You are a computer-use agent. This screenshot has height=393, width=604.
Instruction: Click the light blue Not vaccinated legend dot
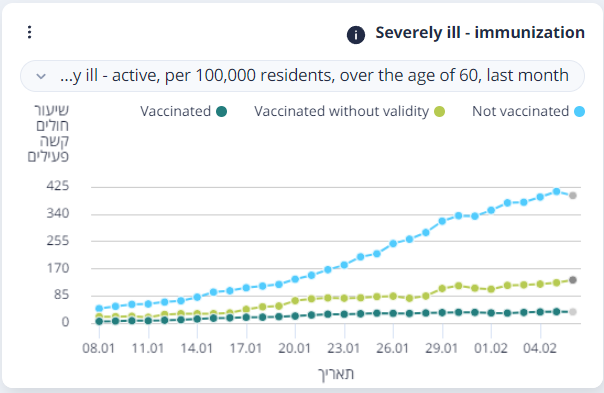[579, 112]
